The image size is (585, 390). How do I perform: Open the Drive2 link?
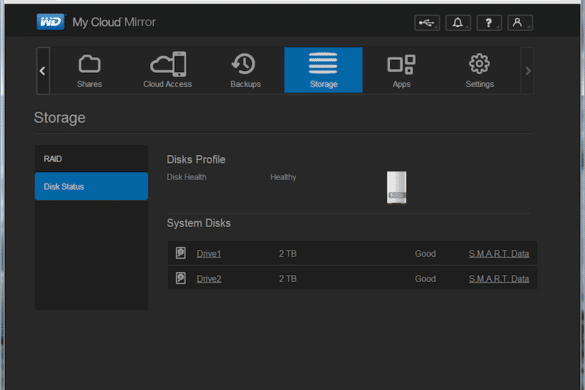[x=209, y=279]
